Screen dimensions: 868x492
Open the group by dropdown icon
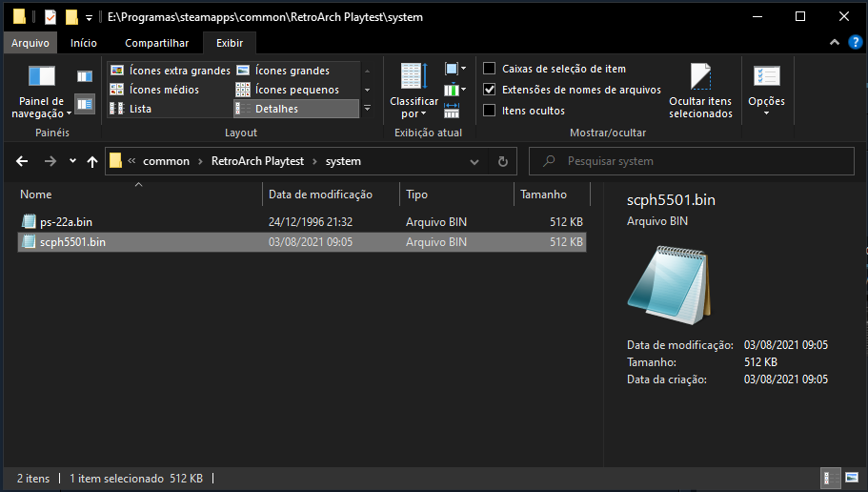coord(455,69)
